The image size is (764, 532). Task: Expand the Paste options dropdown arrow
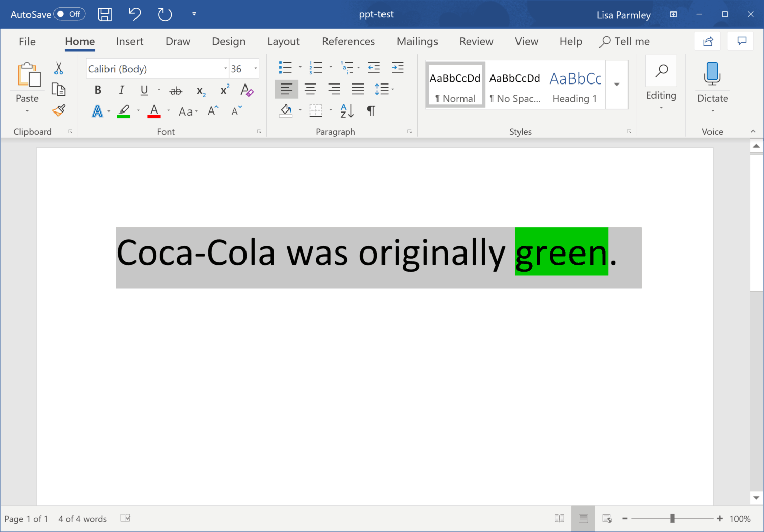(27, 110)
